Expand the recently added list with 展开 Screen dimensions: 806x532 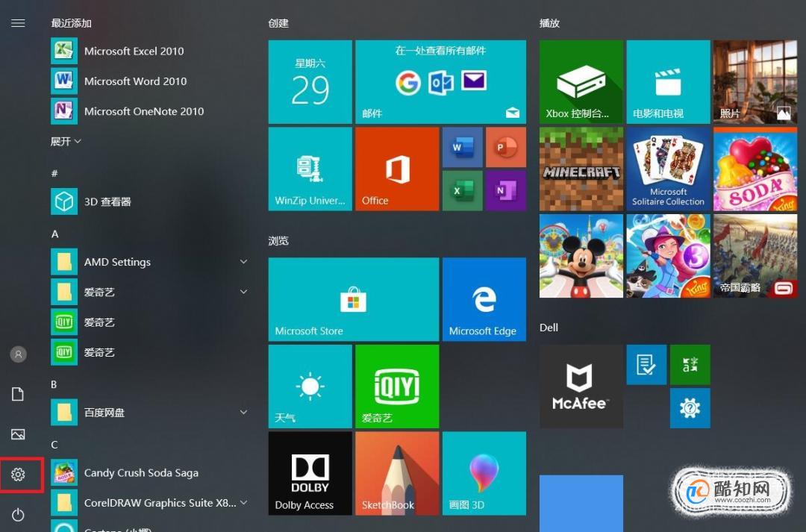[66, 141]
